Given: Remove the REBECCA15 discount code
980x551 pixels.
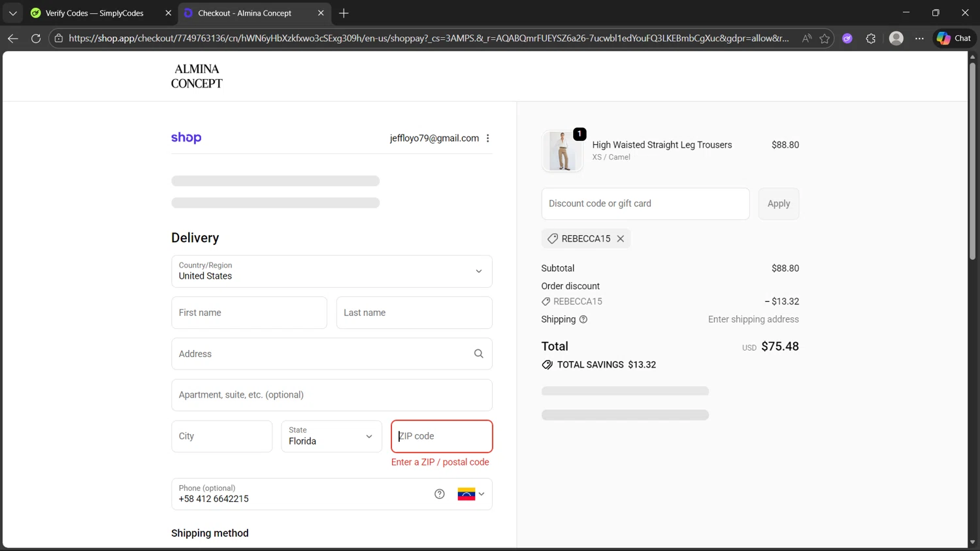Looking at the screenshot, I should 621,239.
